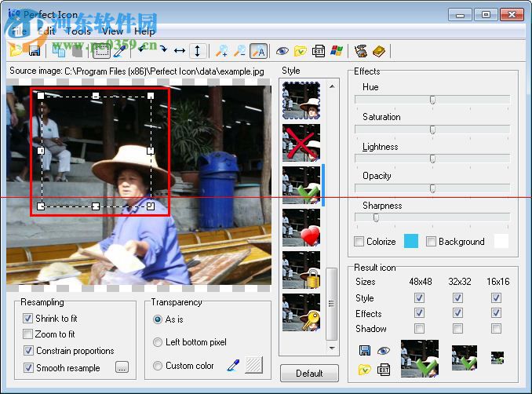This screenshot has height=394, width=532.
Task: Open the View menu
Action: coord(112,31)
